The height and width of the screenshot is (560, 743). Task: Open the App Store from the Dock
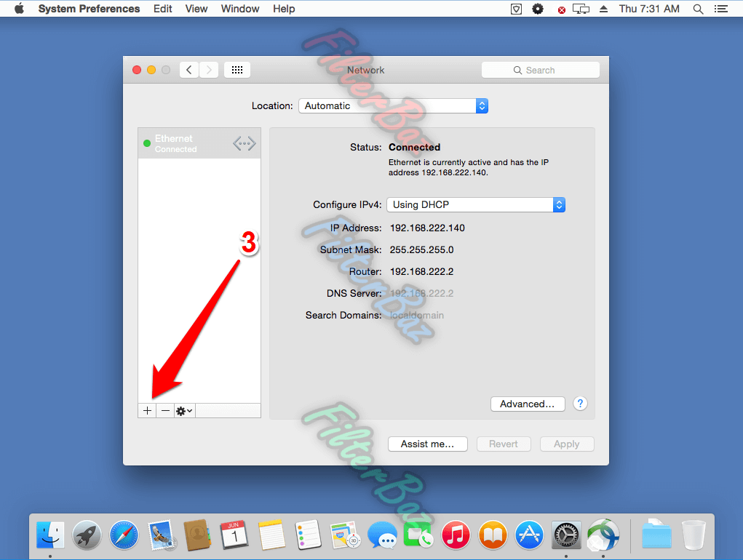(x=529, y=535)
